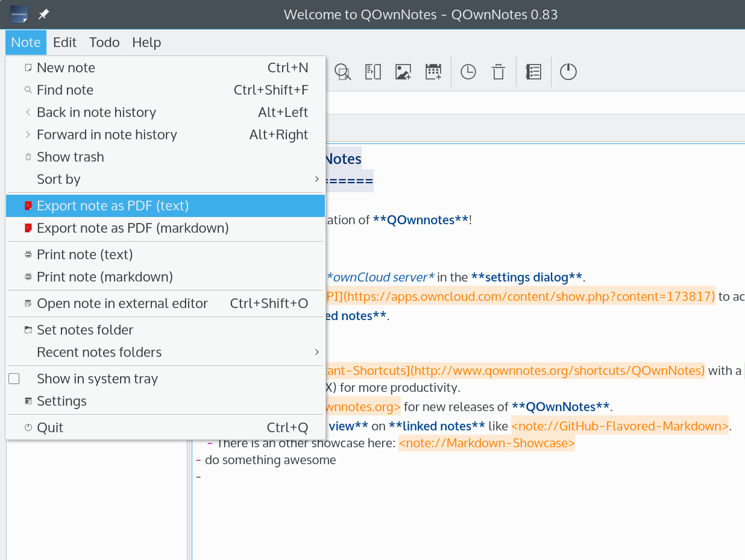The image size is (745, 560).
Task: Click the pin icon in title bar
Action: [44, 14]
